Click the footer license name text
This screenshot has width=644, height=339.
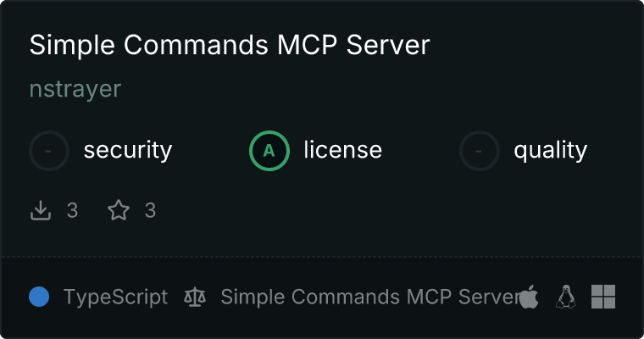371,297
